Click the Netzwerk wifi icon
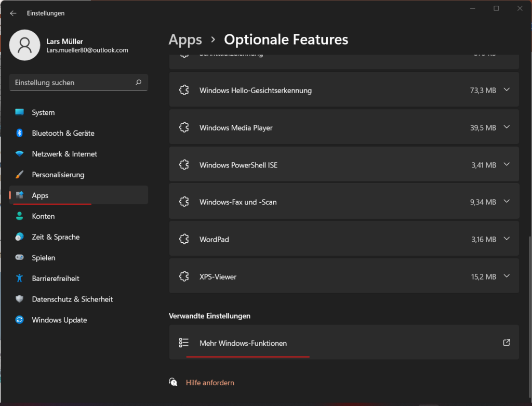Screen dimensions: 532x406 click(19, 154)
